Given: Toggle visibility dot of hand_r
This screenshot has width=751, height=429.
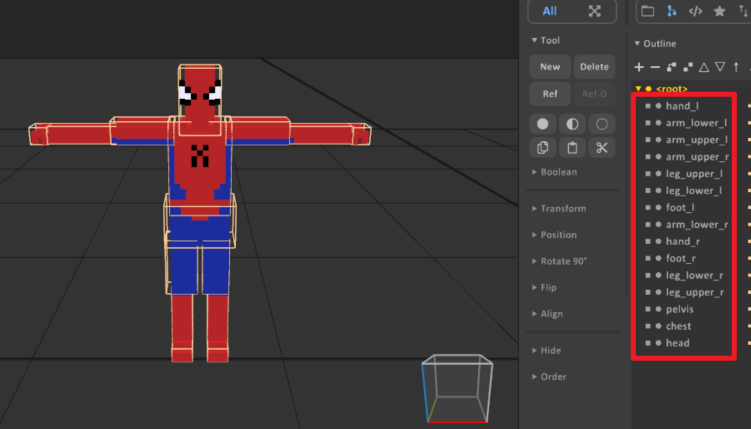Looking at the screenshot, I should click(x=659, y=241).
